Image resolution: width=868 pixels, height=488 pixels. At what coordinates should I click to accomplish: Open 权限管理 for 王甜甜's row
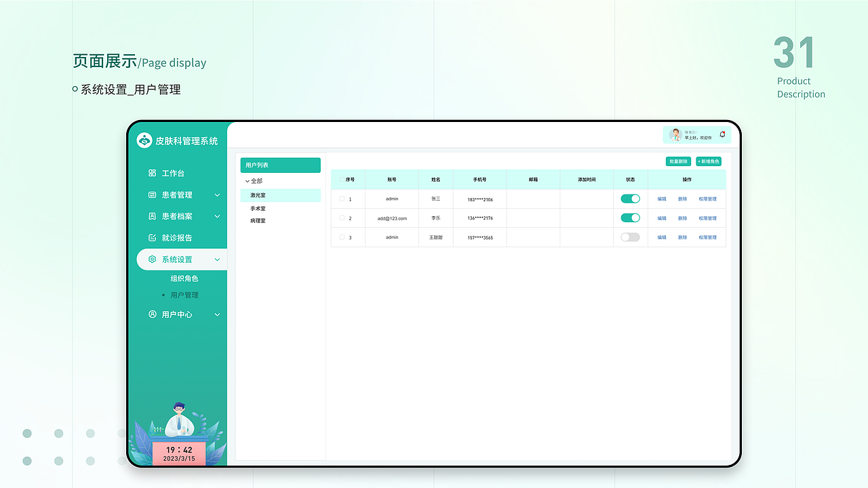pyautogui.click(x=707, y=238)
